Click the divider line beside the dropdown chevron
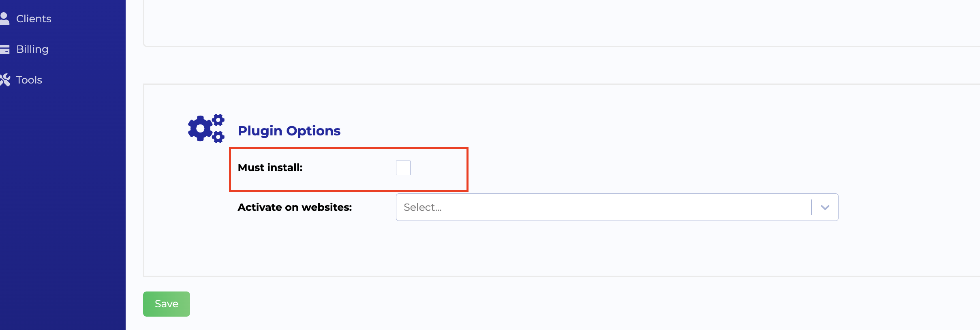This screenshot has height=330, width=980. (811, 207)
